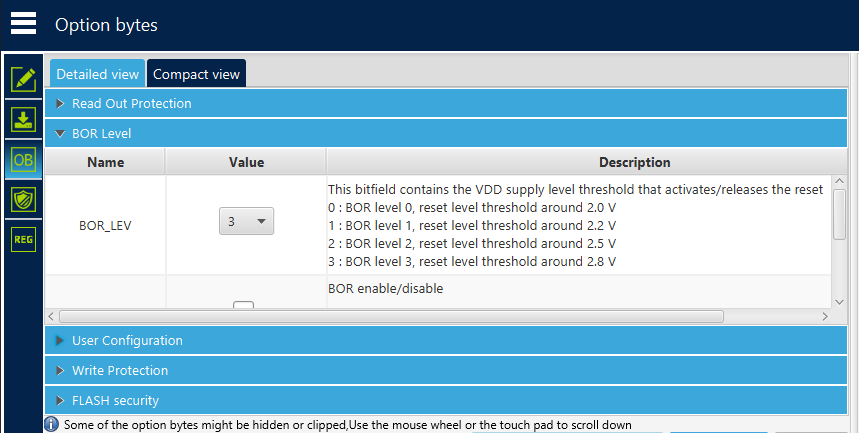This screenshot has height=433, width=859.
Task: Collapse the BOR Level section
Action: [x=446, y=133]
